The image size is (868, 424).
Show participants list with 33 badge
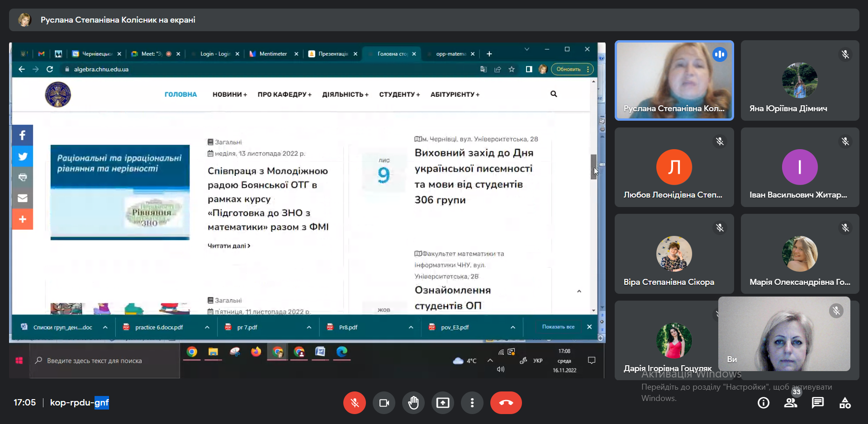(x=791, y=403)
